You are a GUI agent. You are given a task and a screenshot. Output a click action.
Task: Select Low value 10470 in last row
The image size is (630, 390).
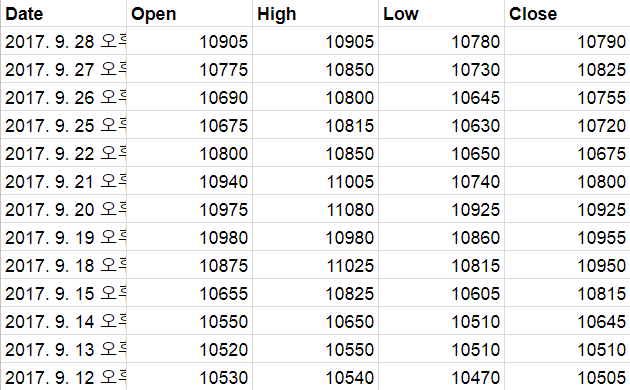(441, 377)
